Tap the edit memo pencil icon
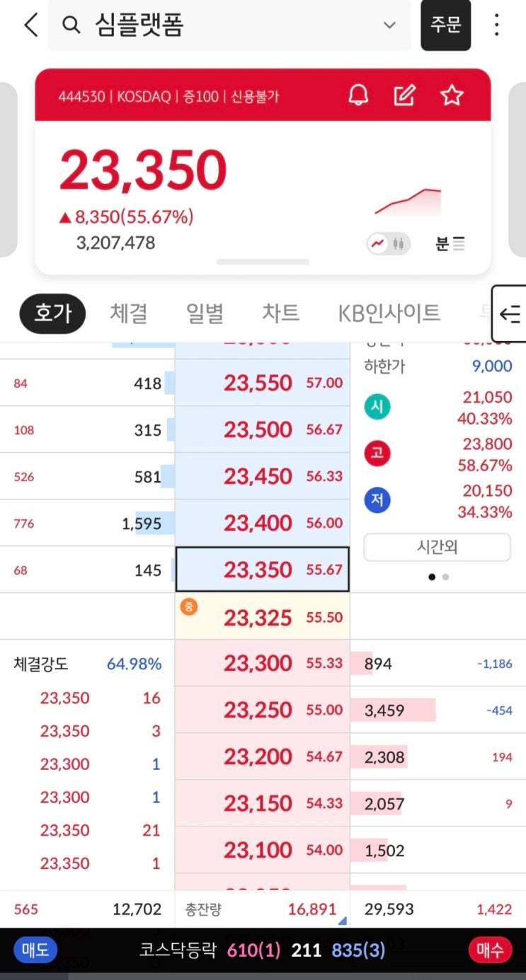The image size is (526, 980). tap(404, 95)
